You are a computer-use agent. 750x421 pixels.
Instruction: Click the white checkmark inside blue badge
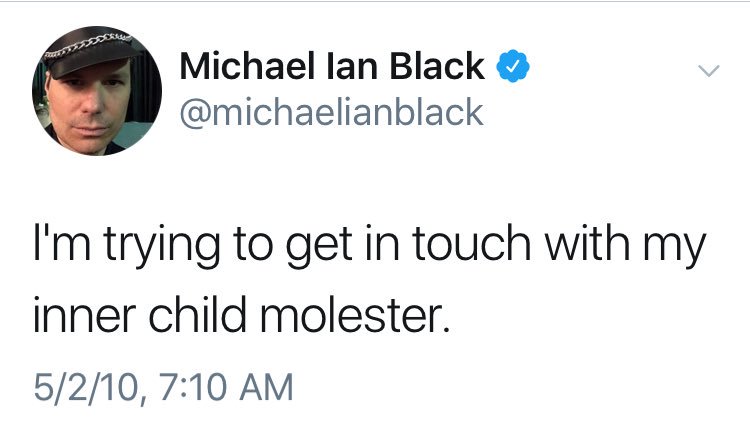(512, 66)
